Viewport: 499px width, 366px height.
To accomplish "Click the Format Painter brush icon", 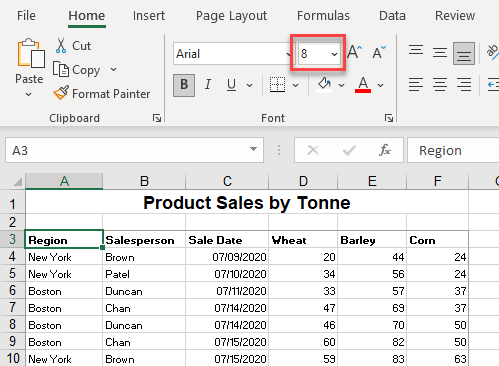I will click(x=61, y=93).
